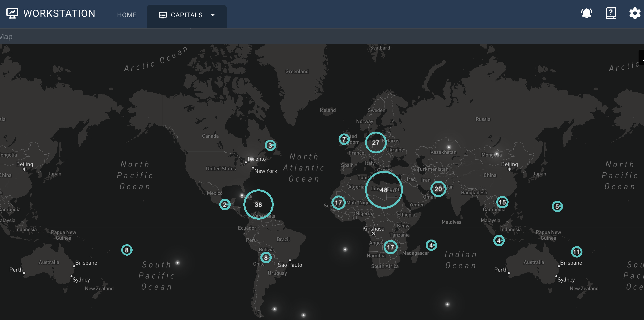The image size is (644, 320).
Task: Select the 20-point cluster near Pakistan
Action: pos(438,189)
